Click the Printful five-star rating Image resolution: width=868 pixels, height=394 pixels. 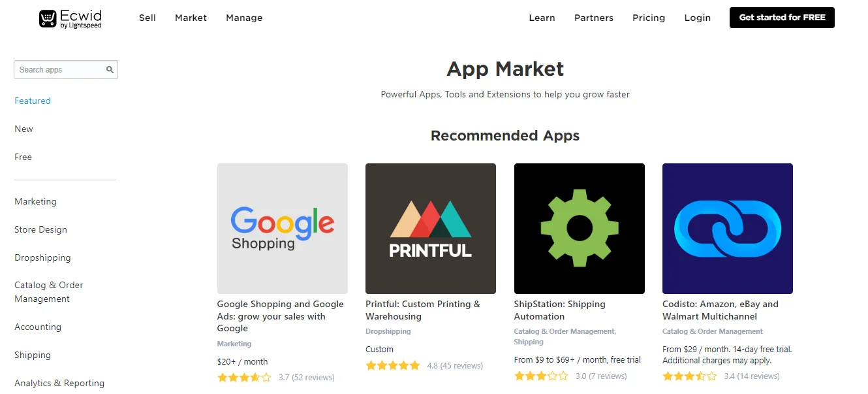(392, 366)
